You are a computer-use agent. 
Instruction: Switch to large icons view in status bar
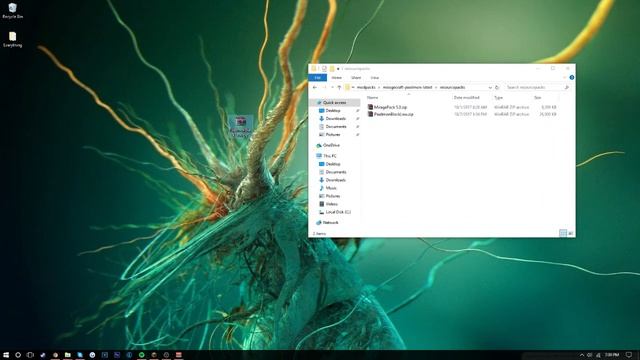[571, 233]
